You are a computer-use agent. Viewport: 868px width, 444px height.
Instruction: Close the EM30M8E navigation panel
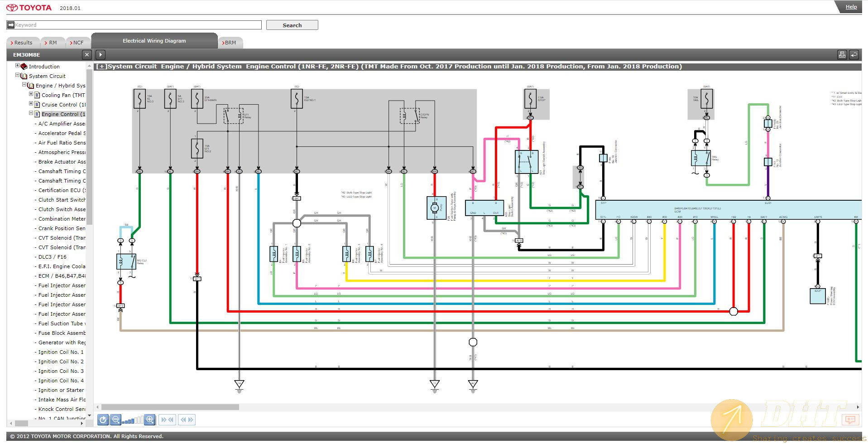tap(87, 55)
